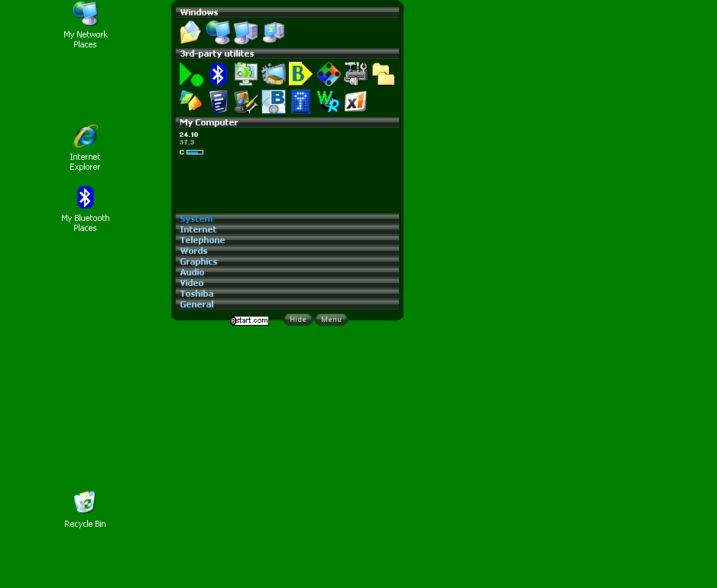This screenshot has width=717, height=588.
Task: Collapse the Windows group header
Action: [x=287, y=12]
